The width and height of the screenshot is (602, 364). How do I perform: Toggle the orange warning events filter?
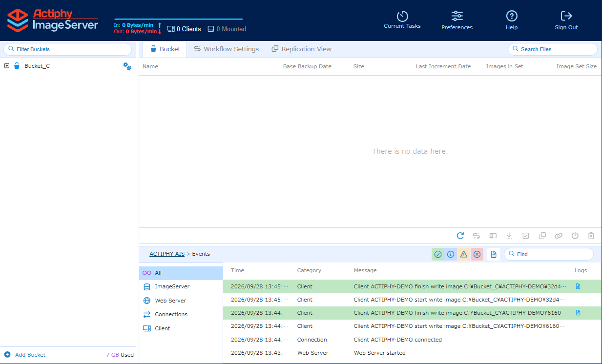[464, 254]
